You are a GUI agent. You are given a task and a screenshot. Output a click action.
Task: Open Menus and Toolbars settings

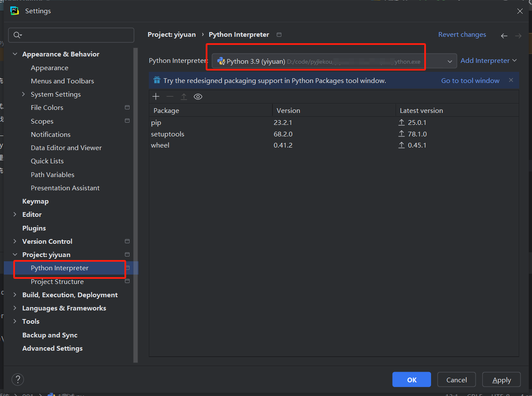click(x=62, y=81)
